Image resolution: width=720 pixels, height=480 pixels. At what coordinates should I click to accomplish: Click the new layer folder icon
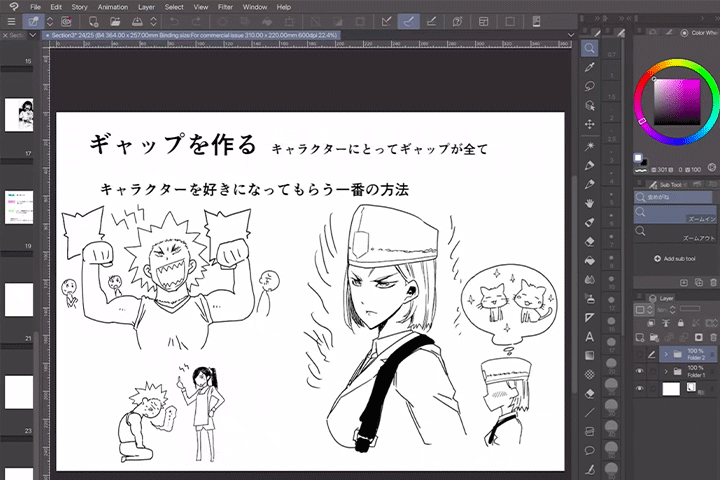pos(654,338)
